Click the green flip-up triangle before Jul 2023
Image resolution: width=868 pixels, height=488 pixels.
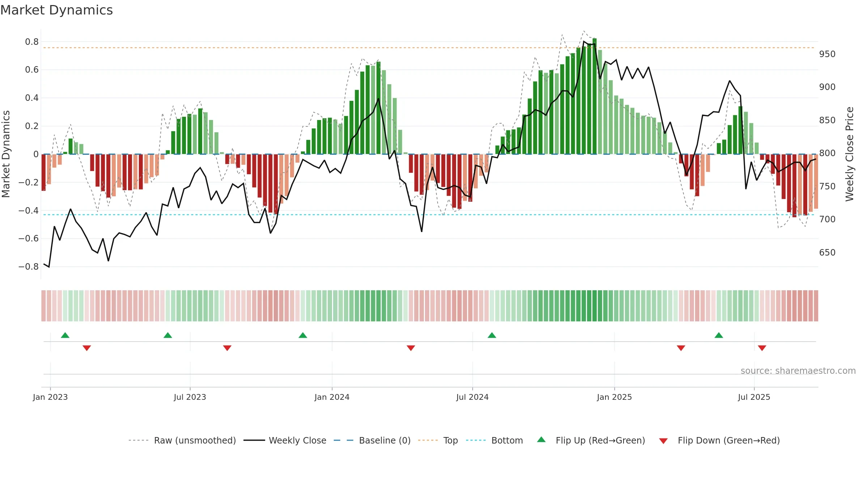point(168,335)
